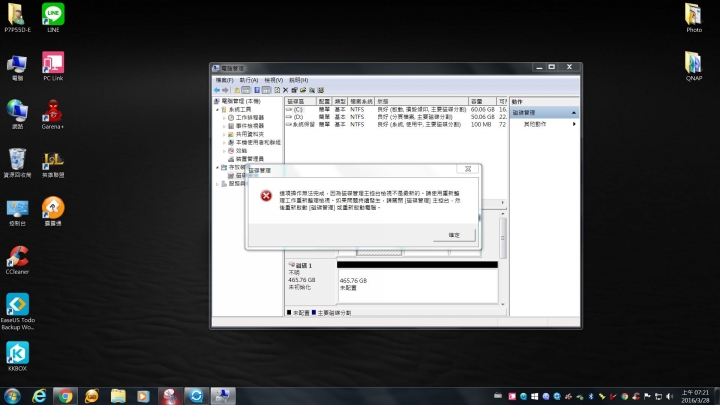Select the Computer Management (Local) root node
The height and width of the screenshot is (405, 720).
click(x=237, y=101)
